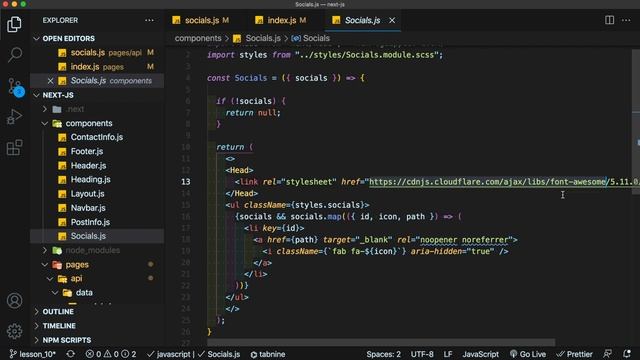Switch to the socials.js tab

point(201,20)
